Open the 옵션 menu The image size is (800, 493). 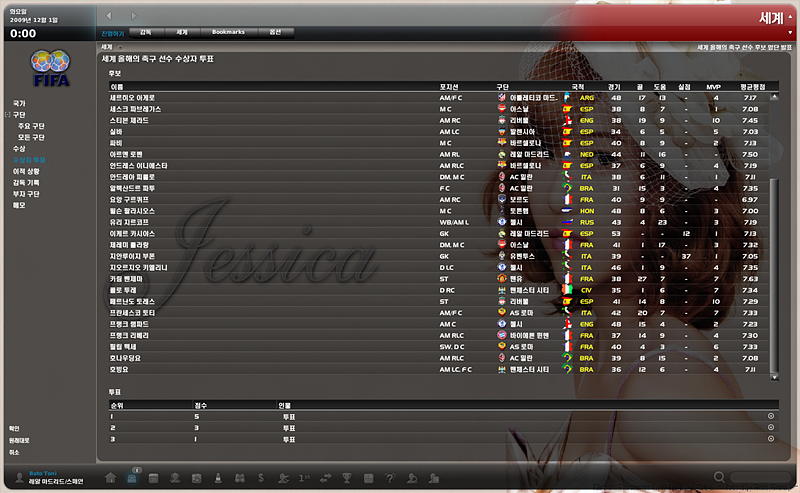[x=274, y=32]
